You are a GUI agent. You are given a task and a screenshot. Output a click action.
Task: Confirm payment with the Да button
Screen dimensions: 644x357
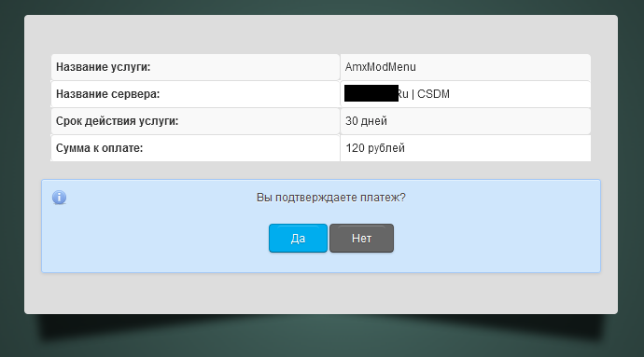tap(298, 238)
